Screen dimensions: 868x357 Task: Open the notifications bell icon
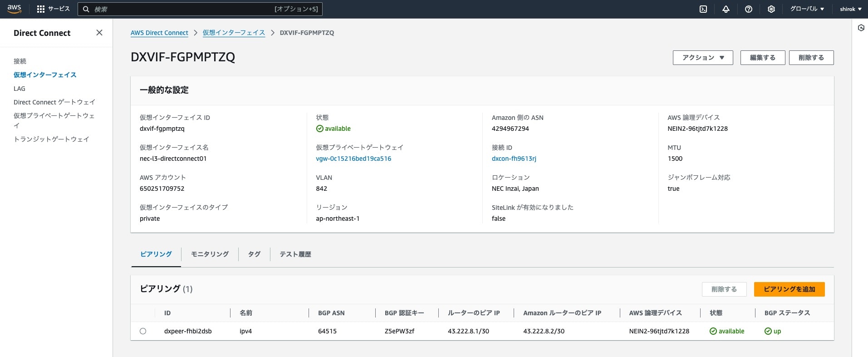click(x=726, y=9)
